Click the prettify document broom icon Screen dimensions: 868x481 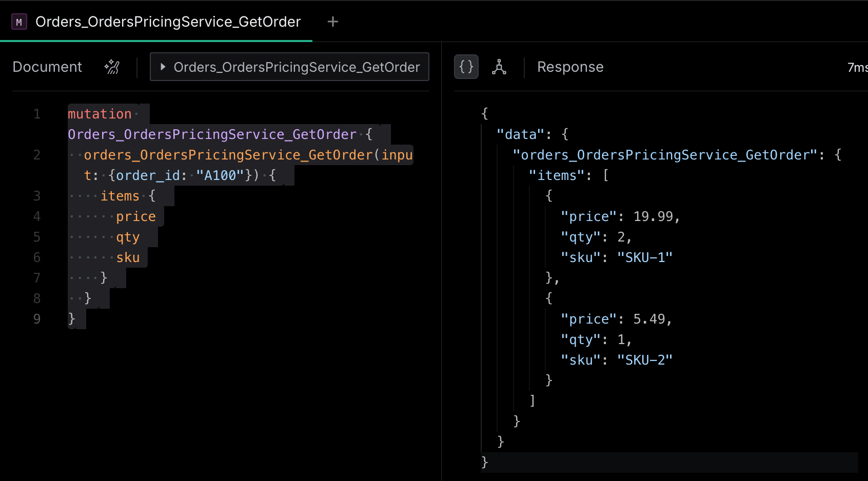tap(112, 67)
